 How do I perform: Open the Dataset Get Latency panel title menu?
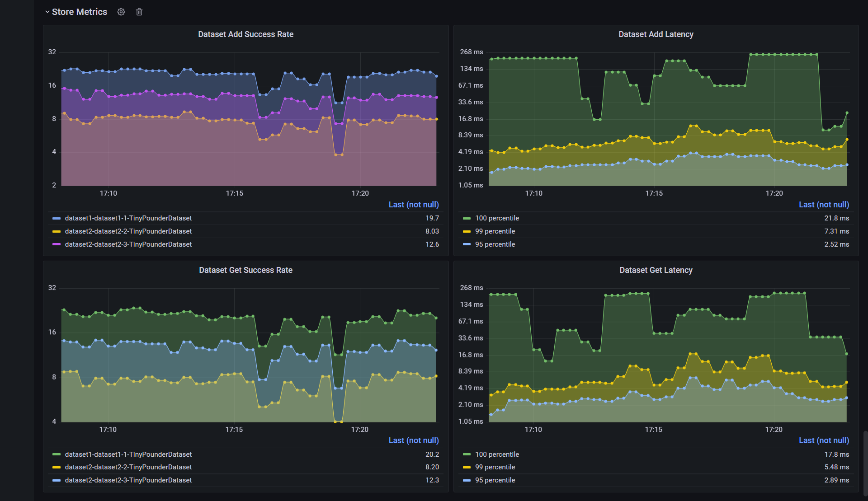coord(656,270)
